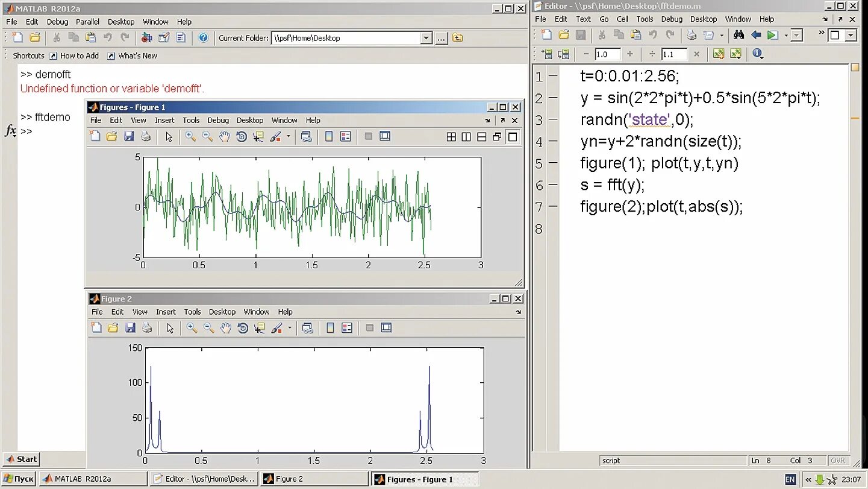This screenshot has width=868, height=489.
Task: Split figures top and bottom
Action: 482,137
